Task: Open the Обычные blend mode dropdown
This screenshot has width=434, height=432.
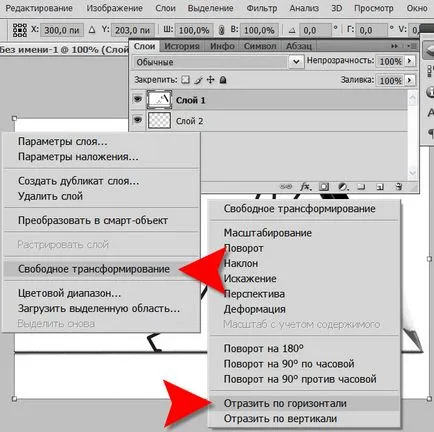Action: click(x=219, y=62)
